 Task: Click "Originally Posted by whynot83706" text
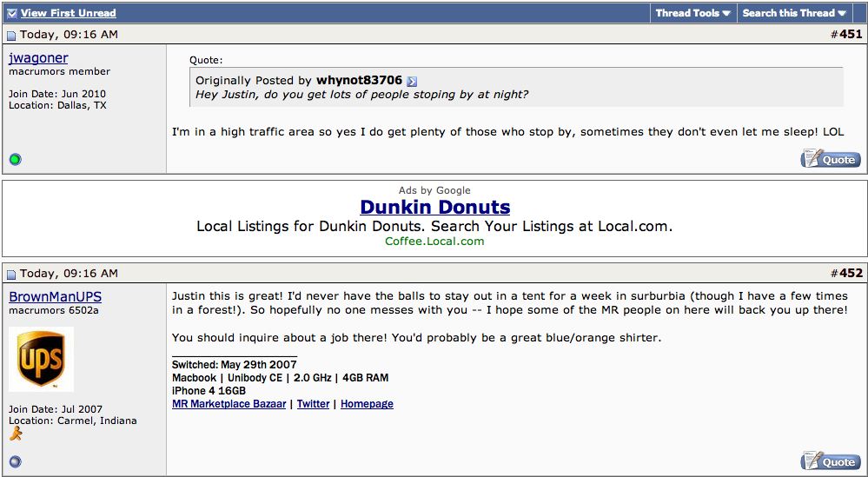pos(299,81)
